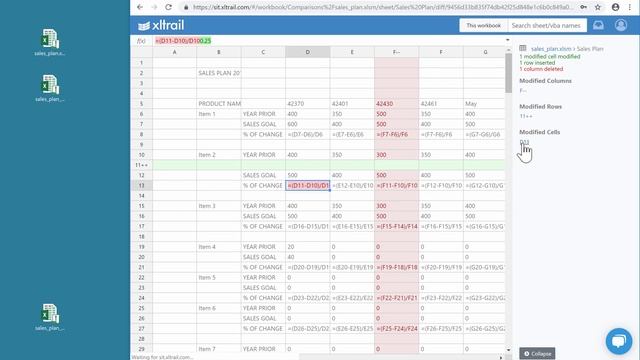This screenshot has height=360, width=640.
Task: Click the Collapse button in the sidebar
Action: click(537, 353)
